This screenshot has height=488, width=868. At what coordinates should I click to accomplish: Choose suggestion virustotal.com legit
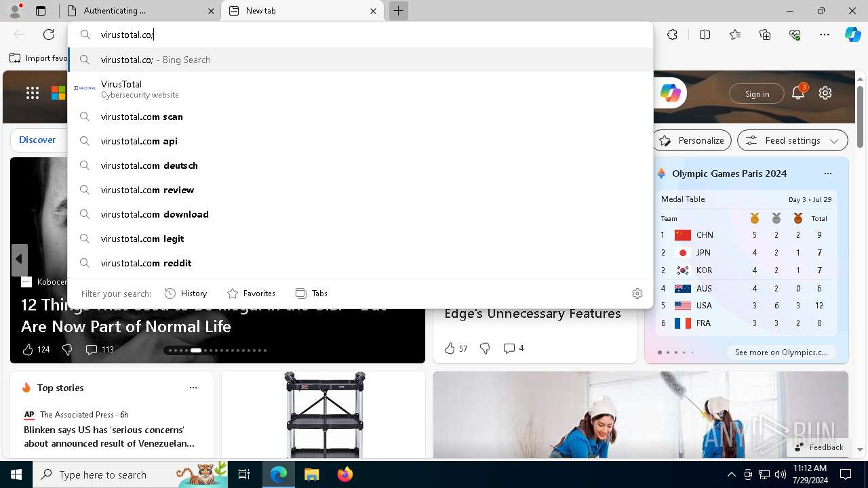pyautogui.click(x=360, y=239)
